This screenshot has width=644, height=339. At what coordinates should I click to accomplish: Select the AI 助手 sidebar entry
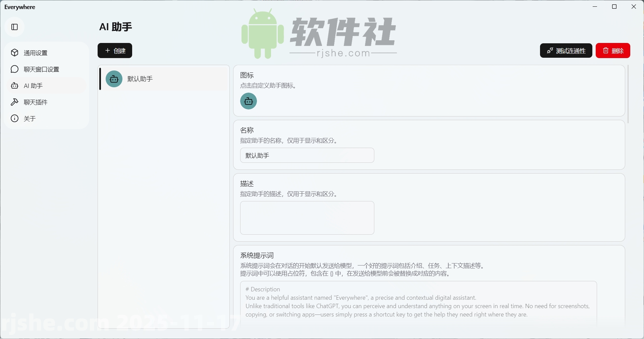point(33,86)
